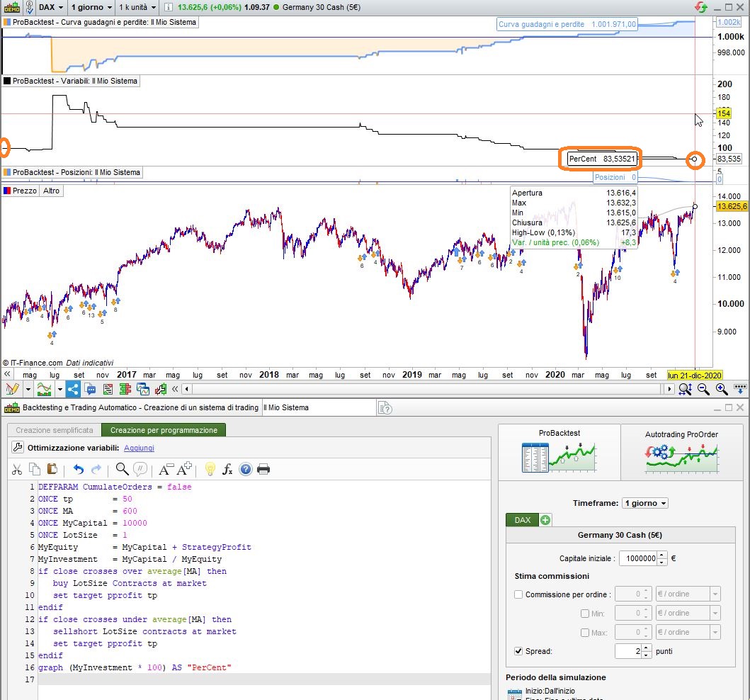This screenshot has width=750, height=700.
Task: Click the paste clipboard icon
Action: coord(52,469)
